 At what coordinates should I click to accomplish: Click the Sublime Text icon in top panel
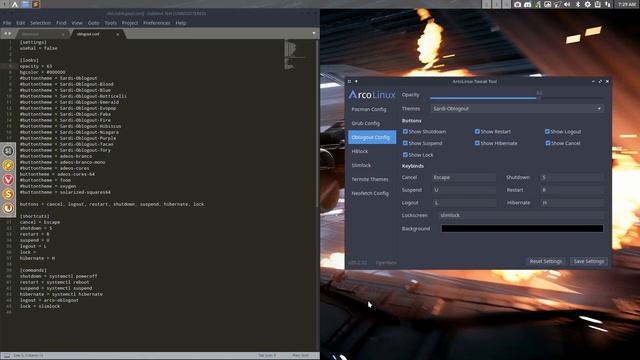pos(36,4)
